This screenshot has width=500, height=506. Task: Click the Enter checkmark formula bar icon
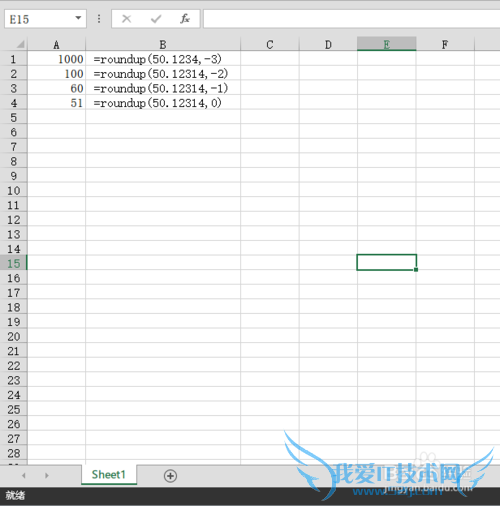click(x=156, y=19)
